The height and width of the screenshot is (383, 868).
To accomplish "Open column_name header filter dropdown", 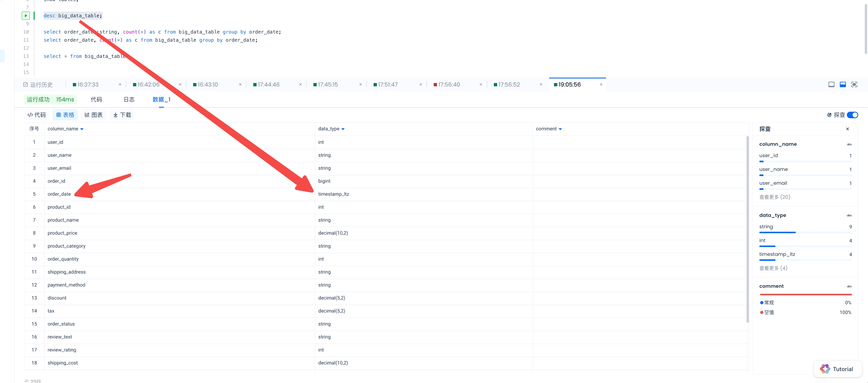I will [82, 129].
